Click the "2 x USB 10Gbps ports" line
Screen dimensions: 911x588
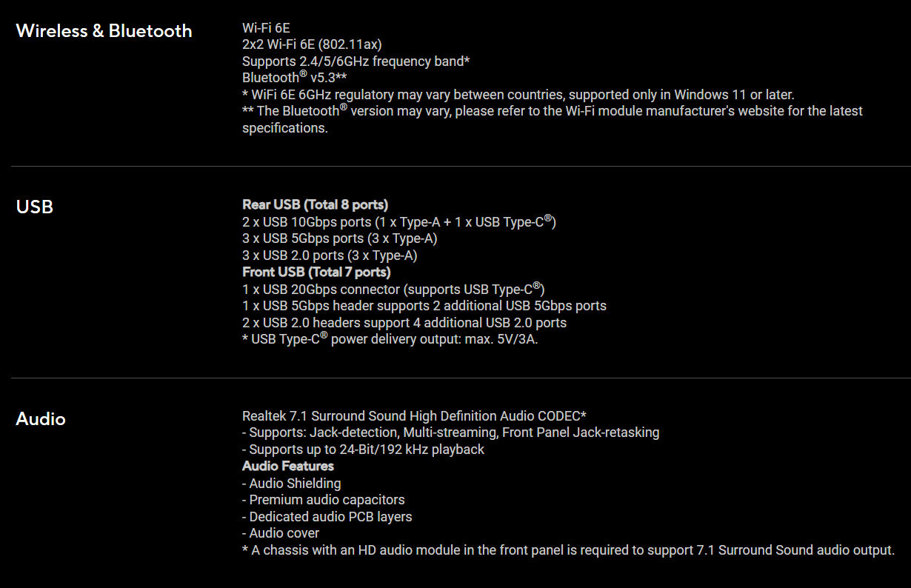[x=398, y=221]
